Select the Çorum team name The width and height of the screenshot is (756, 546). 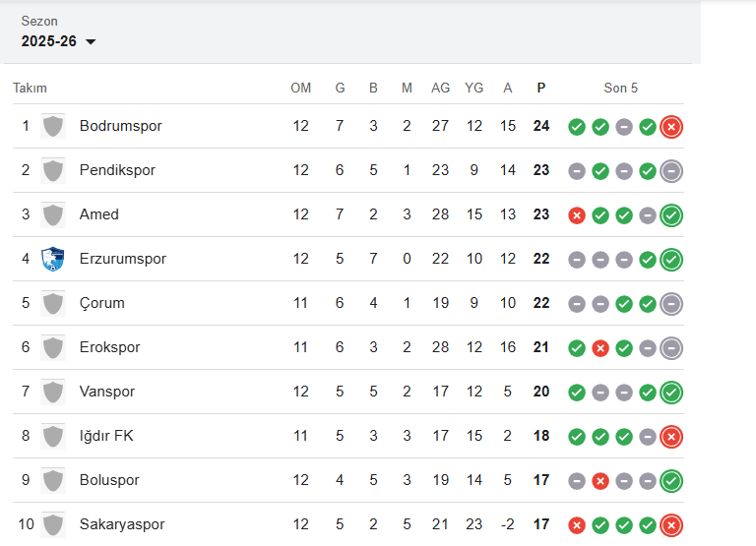(102, 303)
